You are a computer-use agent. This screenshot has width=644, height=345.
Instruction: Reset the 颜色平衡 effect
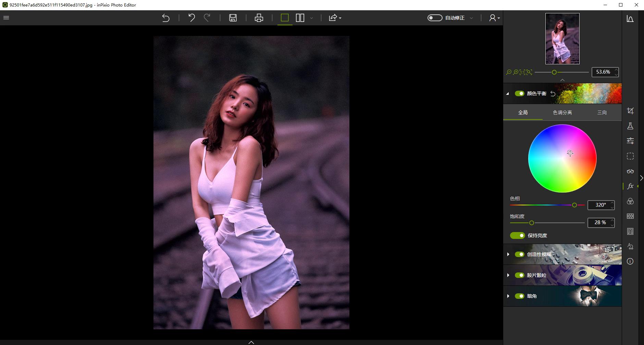click(553, 93)
